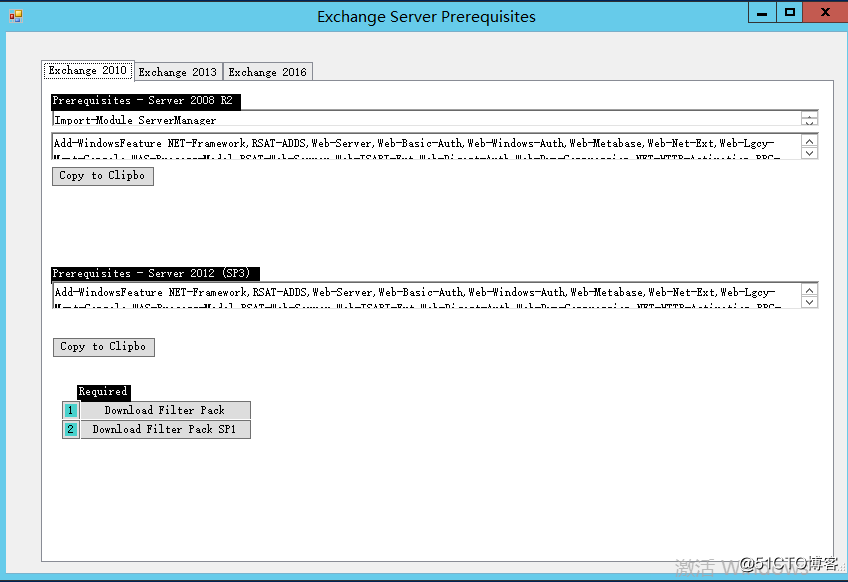This screenshot has width=848, height=582.
Task: Click the Download Filter Pack button
Action: pos(165,410)
